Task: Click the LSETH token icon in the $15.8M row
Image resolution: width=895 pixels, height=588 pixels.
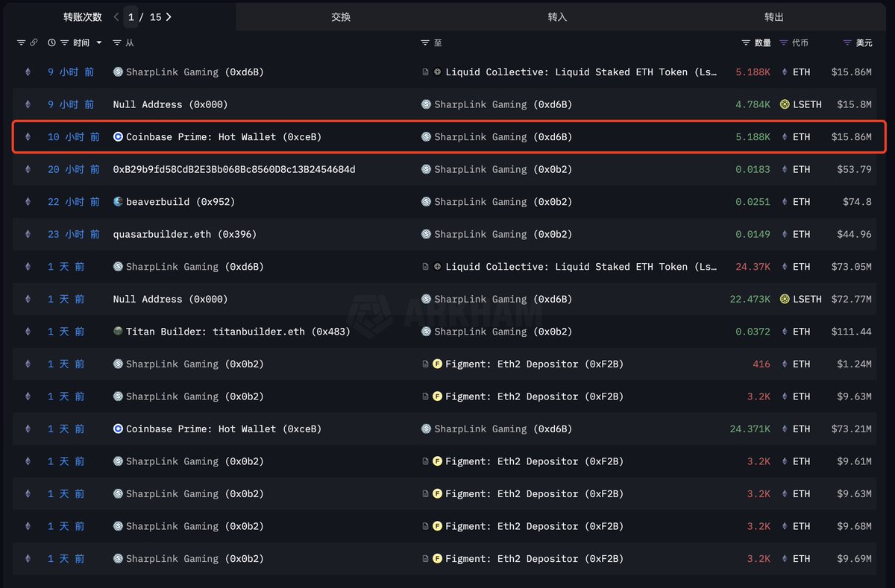Action: [785, 104]
